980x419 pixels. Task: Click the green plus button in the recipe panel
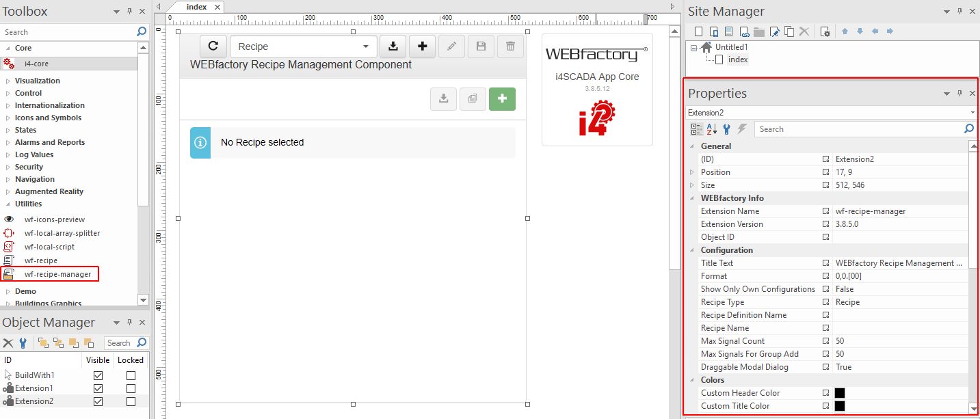tap(502, 98)
